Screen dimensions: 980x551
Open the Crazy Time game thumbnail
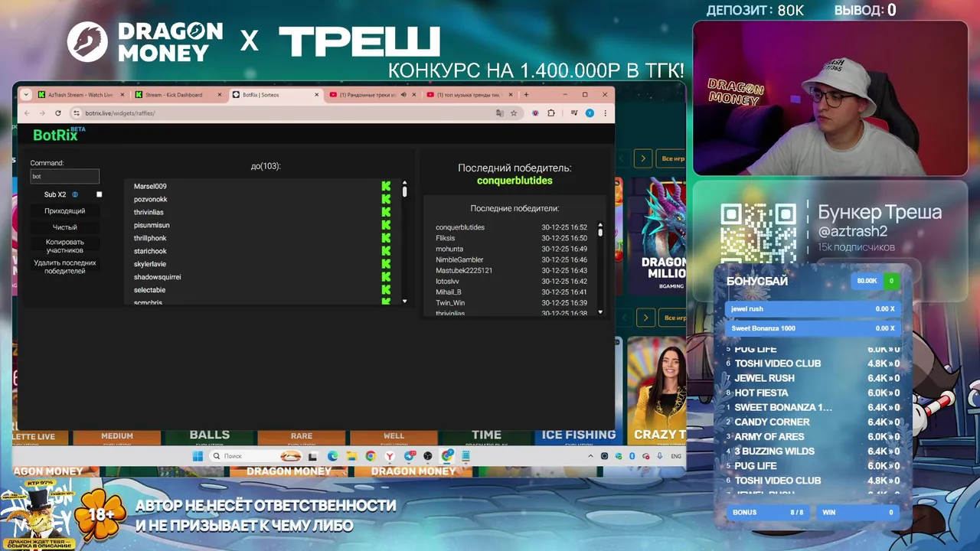click(x=657, y=391)
